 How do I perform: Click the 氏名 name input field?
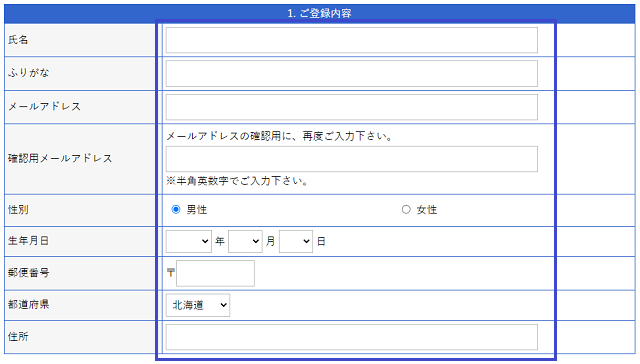click(x=351, y=40)
